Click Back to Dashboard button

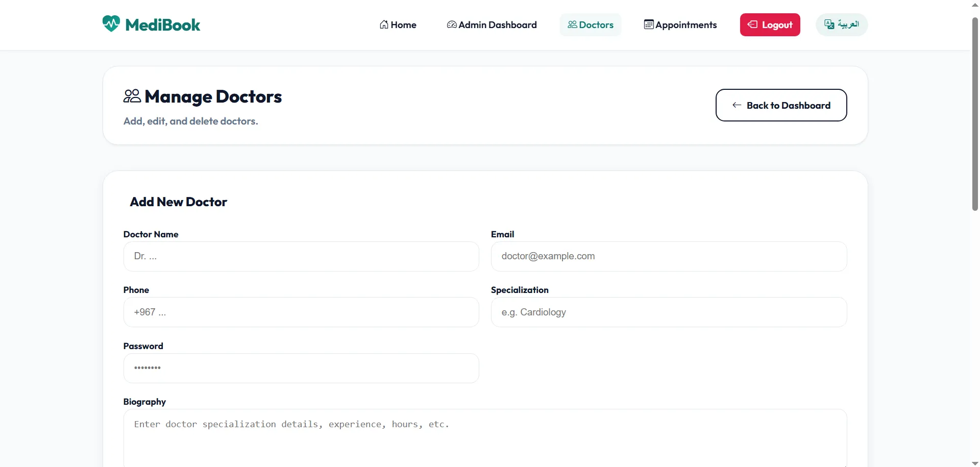pyautogui.click(x=781, y=105)
